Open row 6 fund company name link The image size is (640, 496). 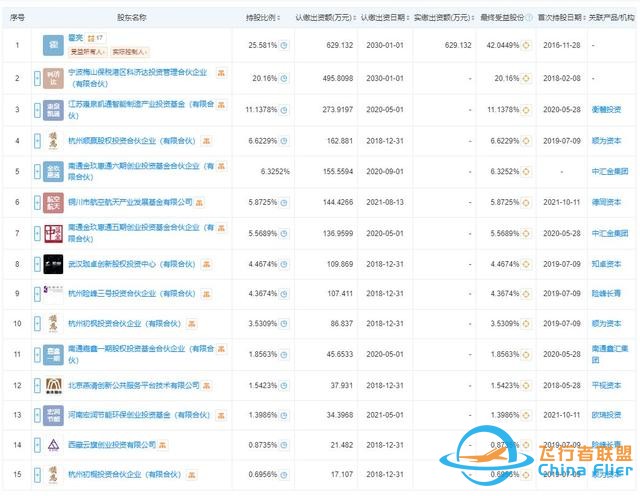130,202
